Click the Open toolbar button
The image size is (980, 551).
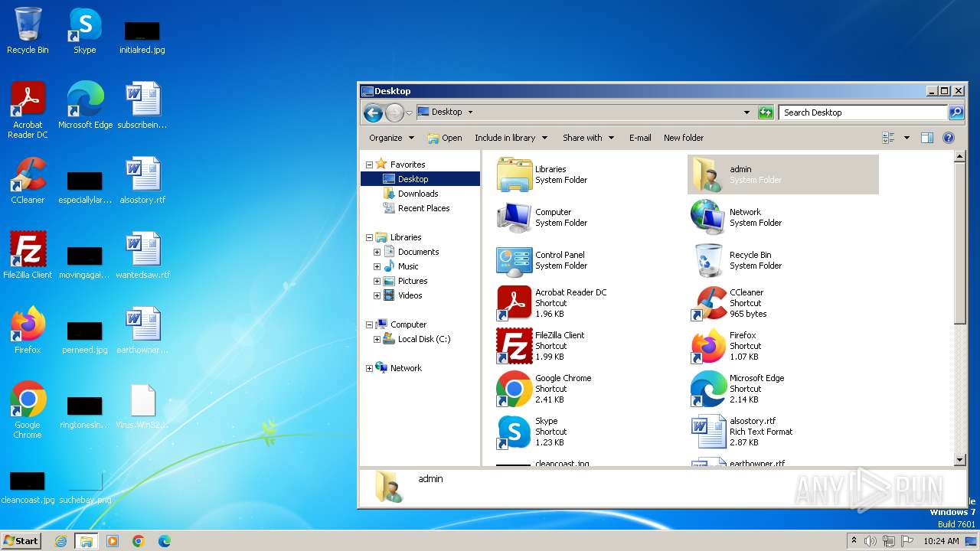coord(445,138)
